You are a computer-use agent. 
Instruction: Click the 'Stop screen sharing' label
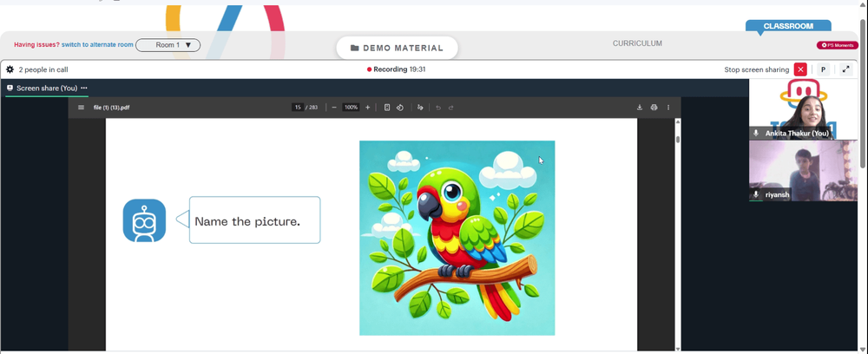[756, 69]
